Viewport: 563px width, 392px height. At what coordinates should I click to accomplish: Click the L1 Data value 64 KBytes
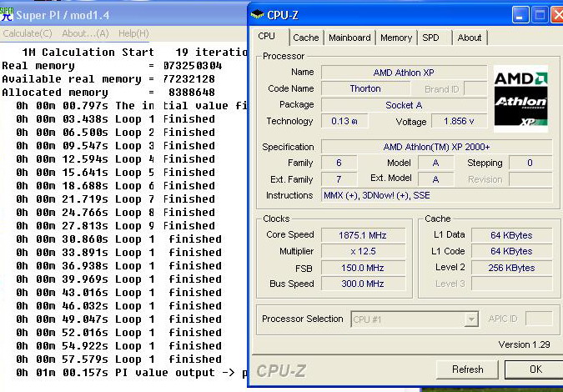(x=511, y=235)
